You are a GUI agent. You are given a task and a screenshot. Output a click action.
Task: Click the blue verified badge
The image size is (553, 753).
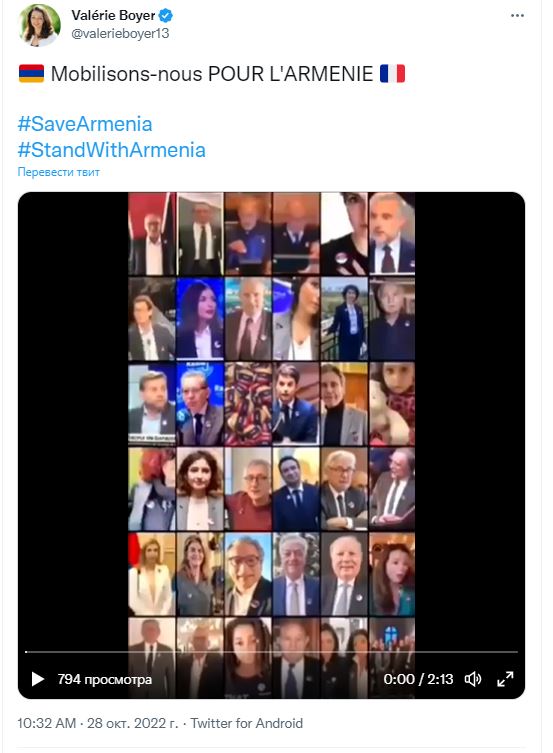tap(166, 15)
